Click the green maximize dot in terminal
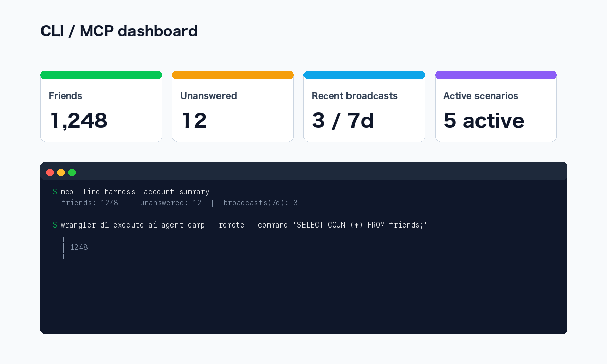The image size is (607, 364). pyautogui.click(x=72, y=172)
